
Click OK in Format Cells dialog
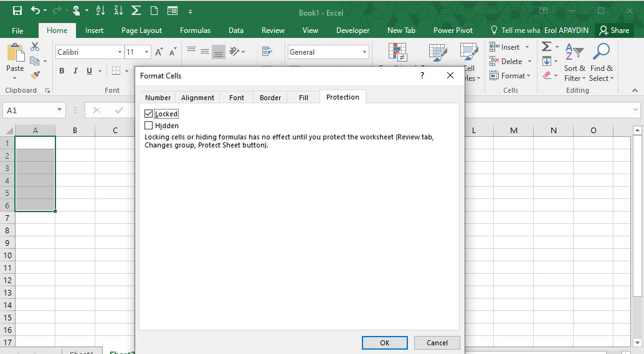tap(384, 343)
